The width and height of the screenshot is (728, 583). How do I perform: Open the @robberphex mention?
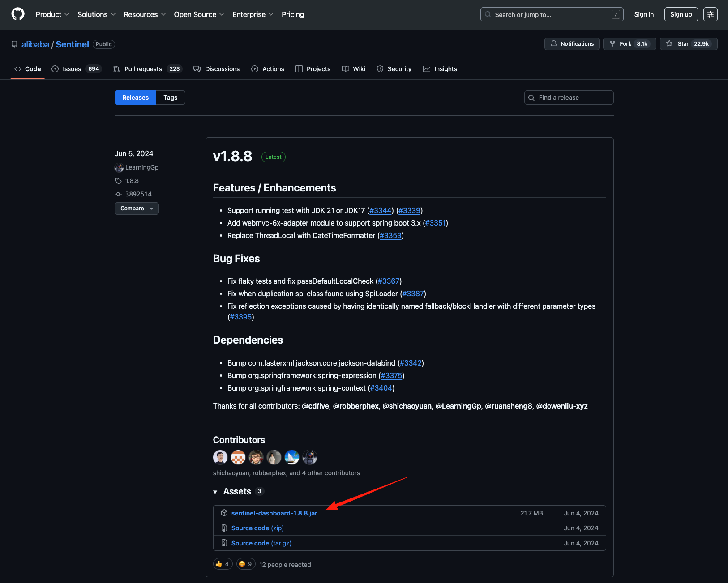[x=356, y=406]
